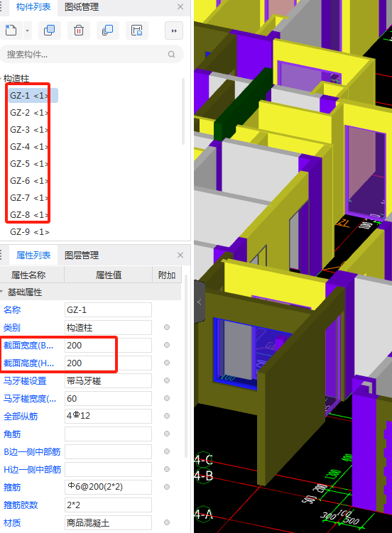392x533 pixels.
Task: Click the 名称 property label
Action: coord(12,309)
